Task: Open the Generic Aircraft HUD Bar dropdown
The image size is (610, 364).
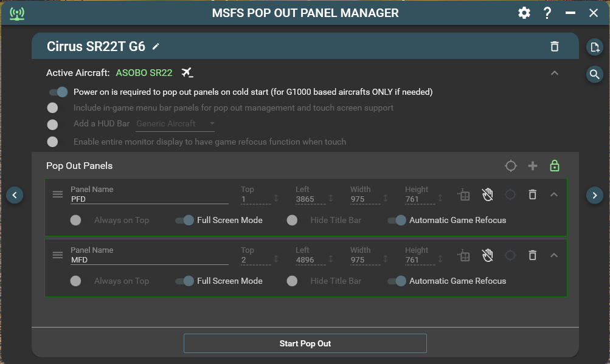Action: (x=176, y=124)
